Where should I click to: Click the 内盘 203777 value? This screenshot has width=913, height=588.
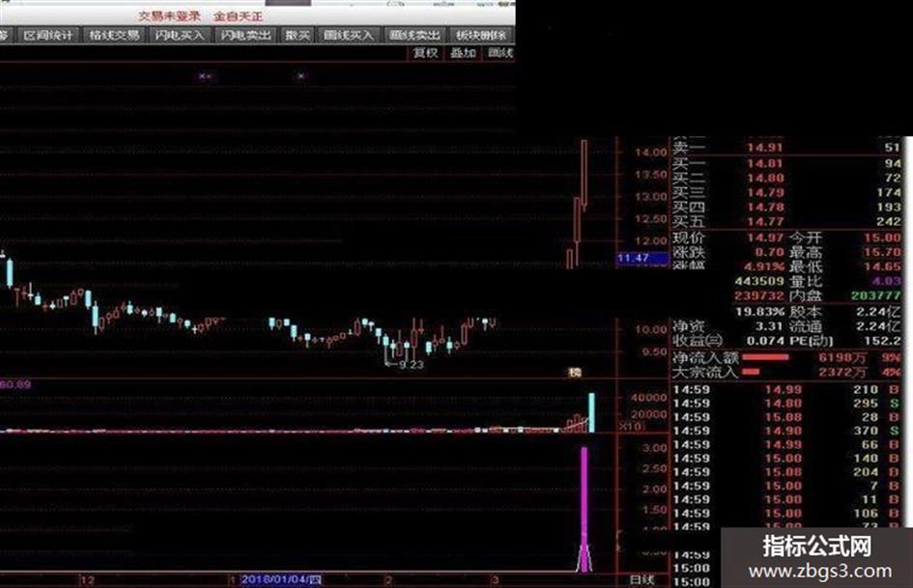tap(876, 295)
